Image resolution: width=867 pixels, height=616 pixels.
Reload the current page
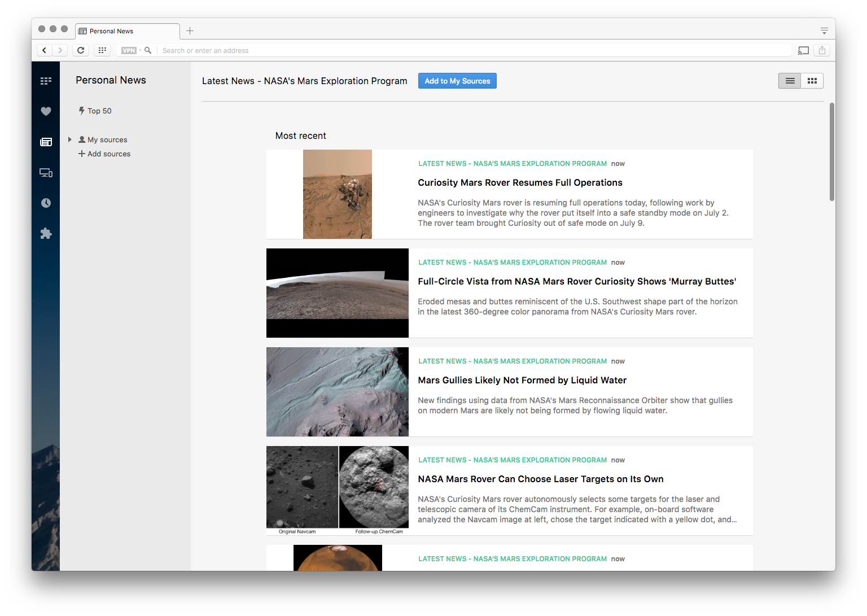coord(81,50)
